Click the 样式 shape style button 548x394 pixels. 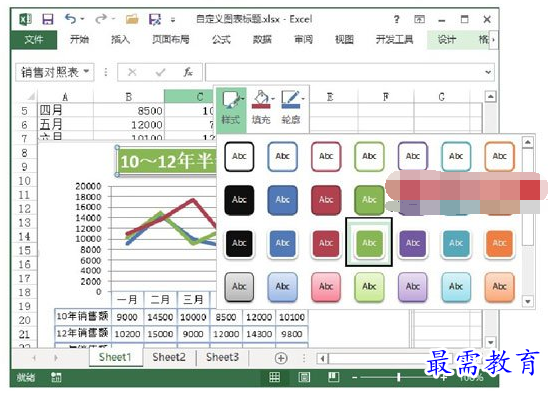coord(231,109)
